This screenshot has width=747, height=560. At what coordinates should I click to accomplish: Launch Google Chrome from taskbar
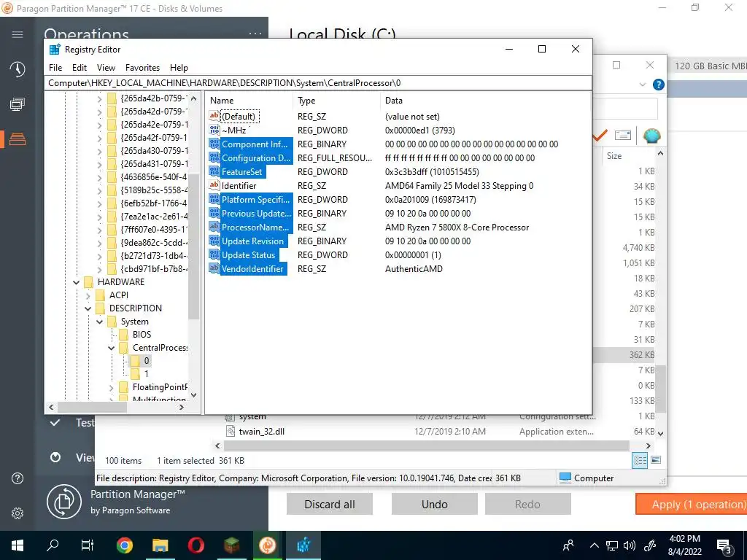click(124, 545)
